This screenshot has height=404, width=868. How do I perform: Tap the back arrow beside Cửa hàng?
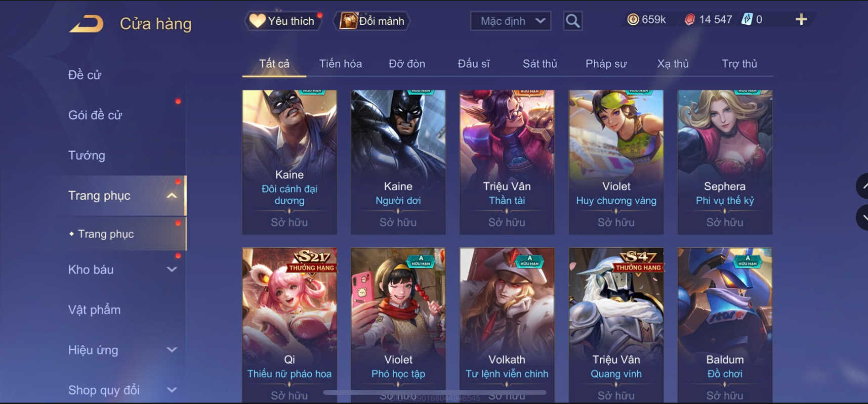click(86, 24)
